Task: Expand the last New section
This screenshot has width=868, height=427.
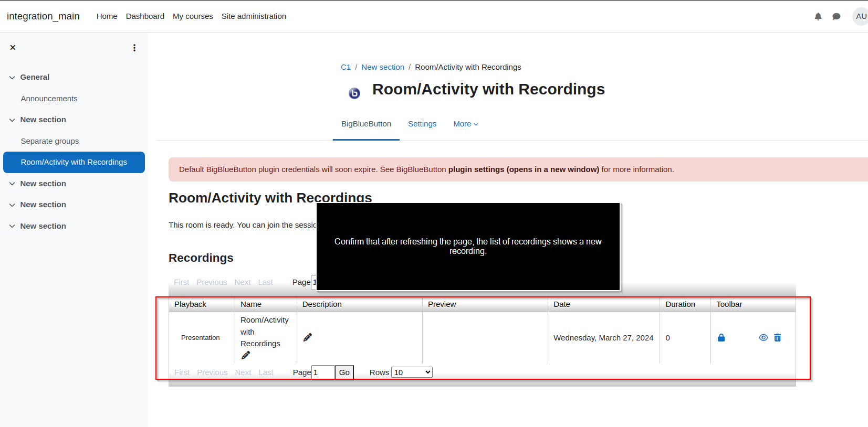Action: (12, 226)
